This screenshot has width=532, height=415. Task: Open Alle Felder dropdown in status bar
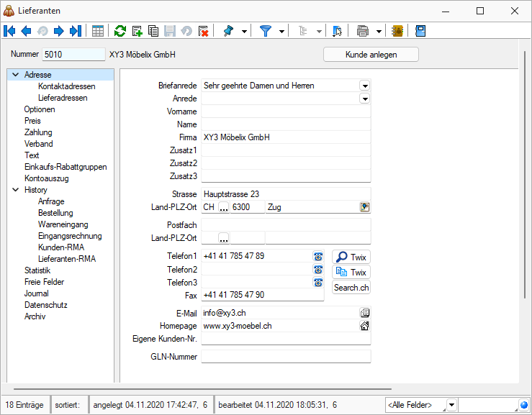pyautogui.click(x=451, y=405)
